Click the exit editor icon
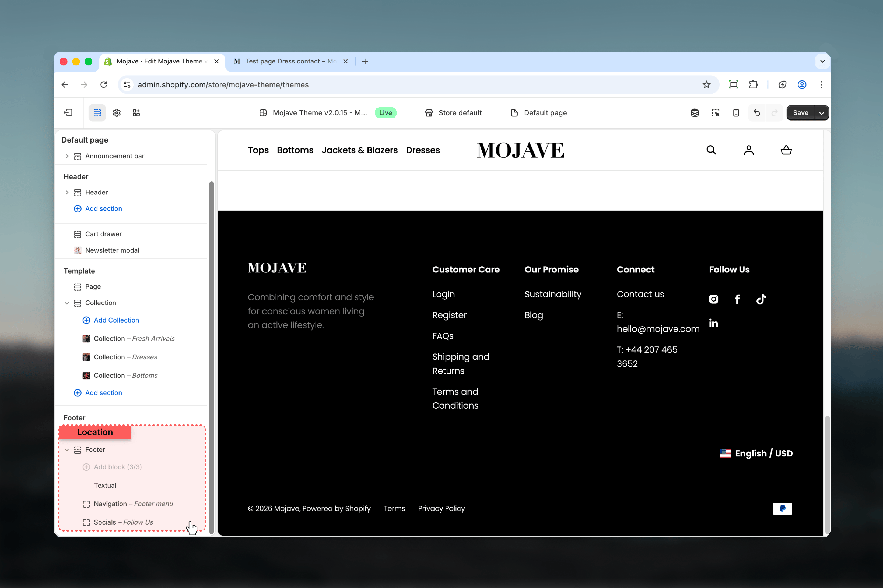Image resolution: width=883 pixels, height=588 pixels. (x=68, y=112)
